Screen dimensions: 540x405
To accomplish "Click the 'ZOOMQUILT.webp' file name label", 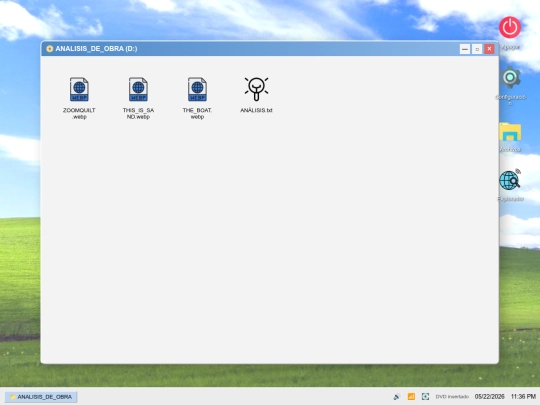I will click(79, 113).
